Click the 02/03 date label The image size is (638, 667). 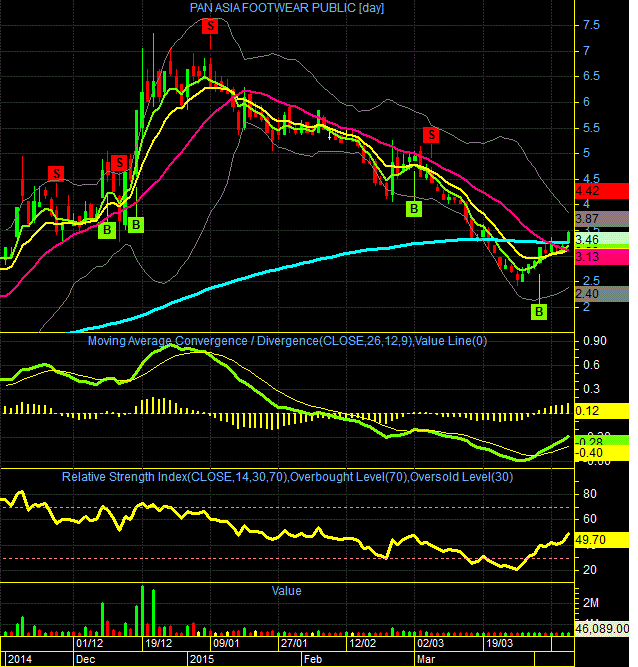click(430, 643)
